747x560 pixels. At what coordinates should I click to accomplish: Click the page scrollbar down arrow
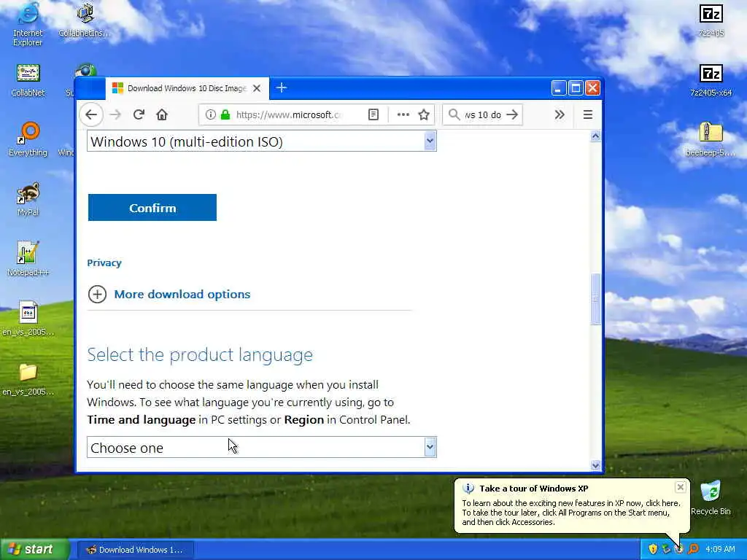point(595,465)
